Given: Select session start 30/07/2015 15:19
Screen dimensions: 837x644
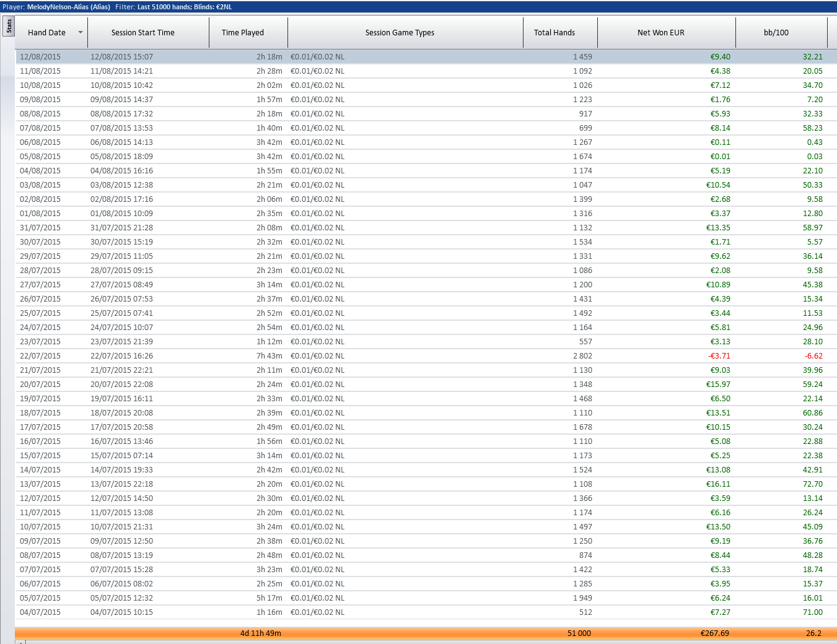Looking at the screenshot, I should [x=121, y=242].
